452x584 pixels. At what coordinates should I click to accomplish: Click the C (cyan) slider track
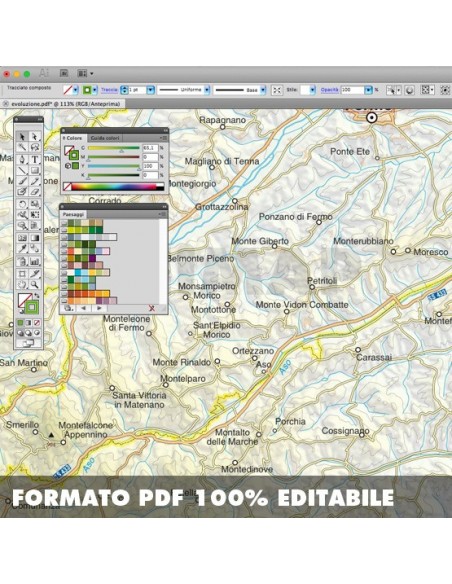coord(114,148)
